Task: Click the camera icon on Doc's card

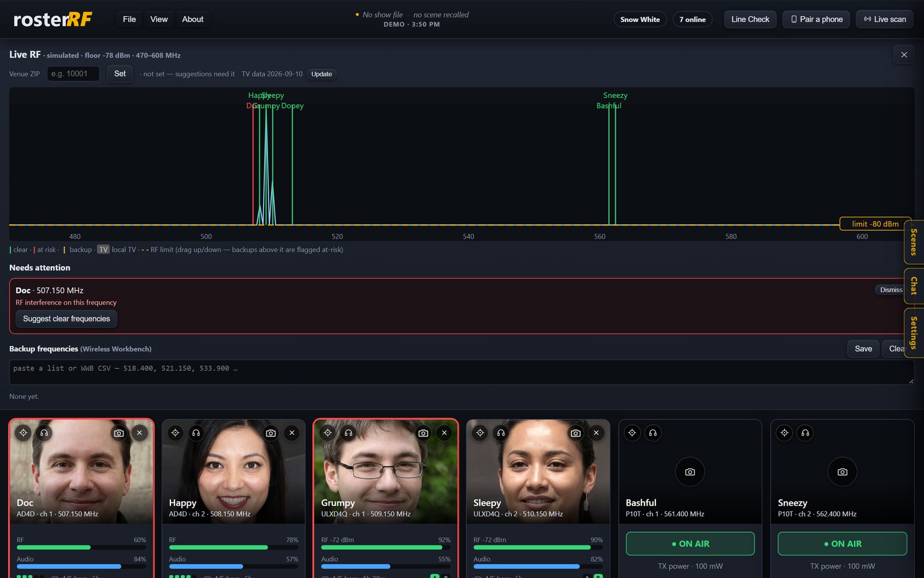Action: point(119,433)
